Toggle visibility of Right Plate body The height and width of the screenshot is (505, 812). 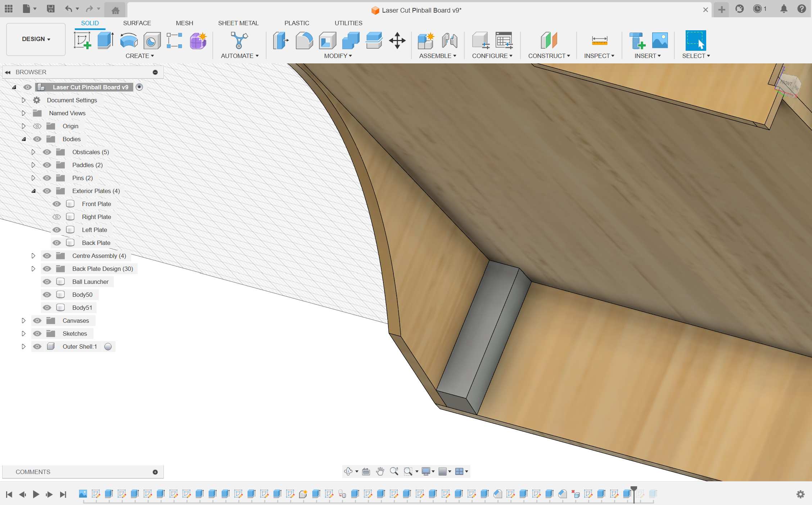pyautogui.click(x=57, y=217)
